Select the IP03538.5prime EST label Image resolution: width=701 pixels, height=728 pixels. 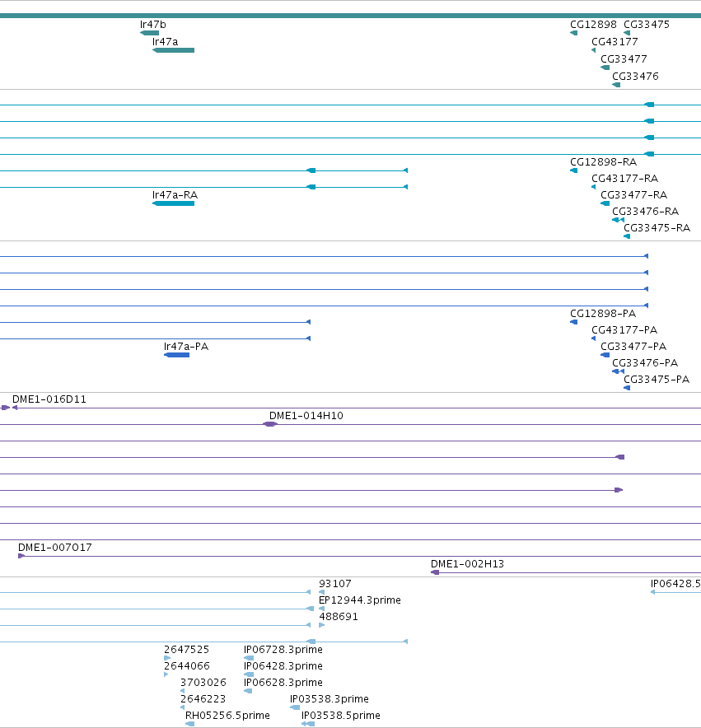pos(340,716)
